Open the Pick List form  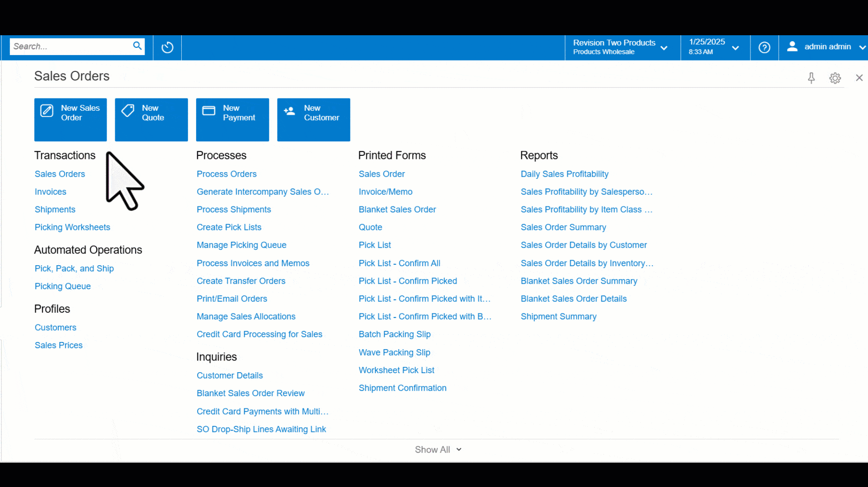[x=375, y=245]
